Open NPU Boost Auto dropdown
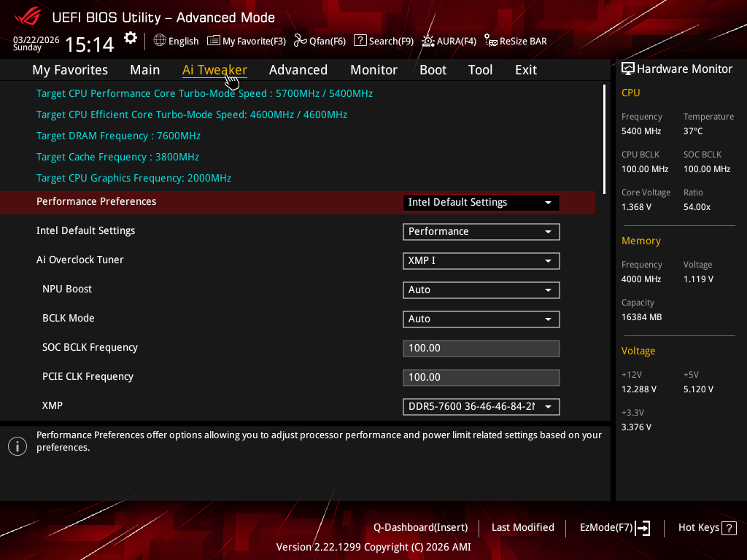 pos(481,289)
